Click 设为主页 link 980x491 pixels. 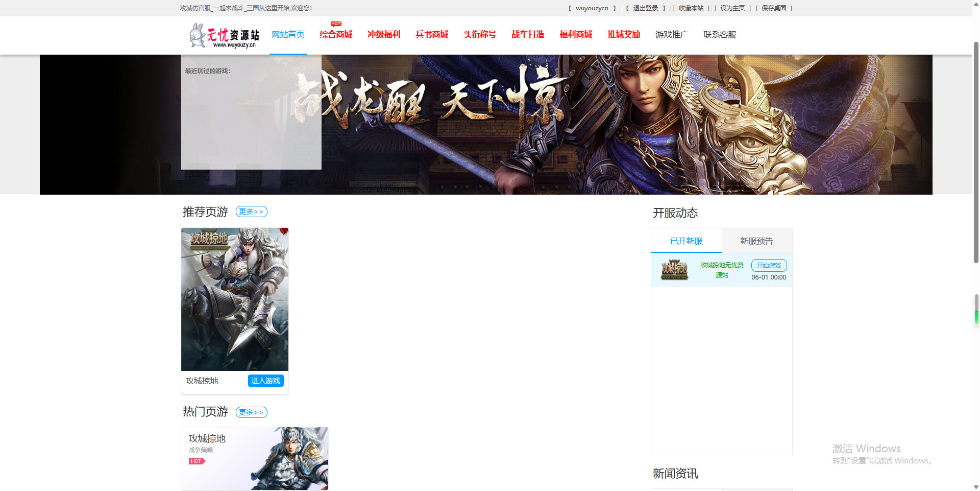(732, 8)
